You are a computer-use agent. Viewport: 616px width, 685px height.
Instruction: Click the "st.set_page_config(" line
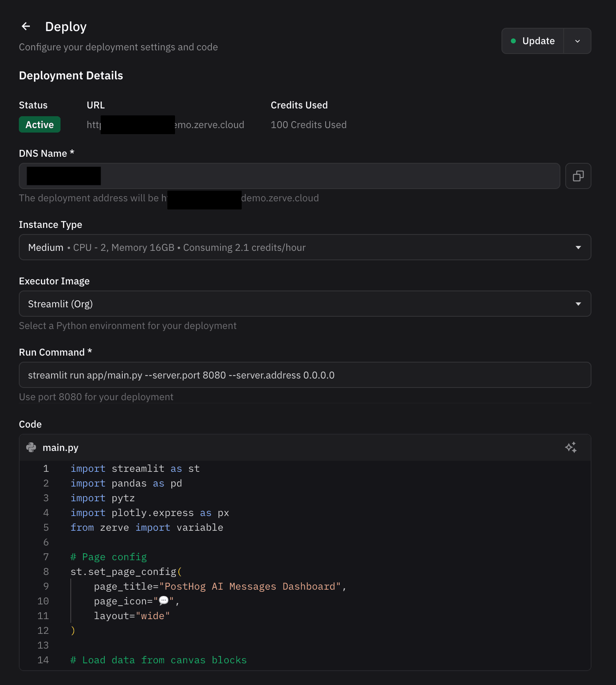[126, 572]
